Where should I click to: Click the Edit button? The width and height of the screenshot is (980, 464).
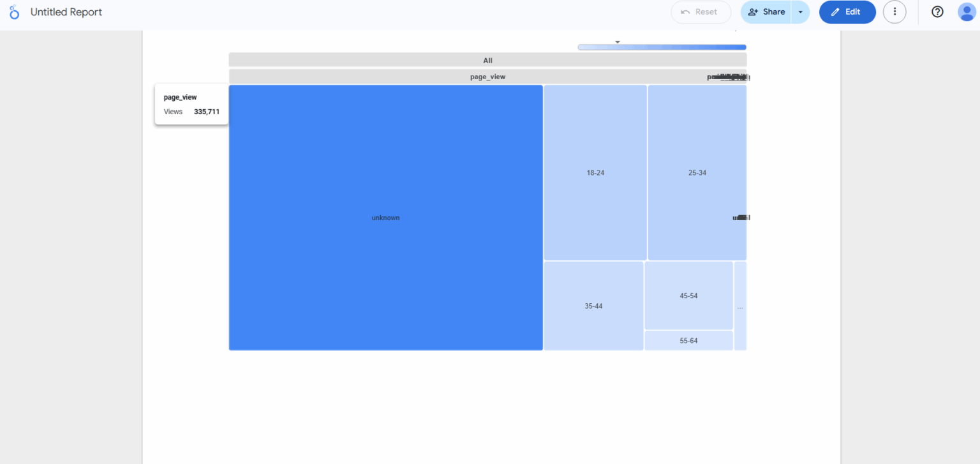pyautogui.click(x=849, y=11)
